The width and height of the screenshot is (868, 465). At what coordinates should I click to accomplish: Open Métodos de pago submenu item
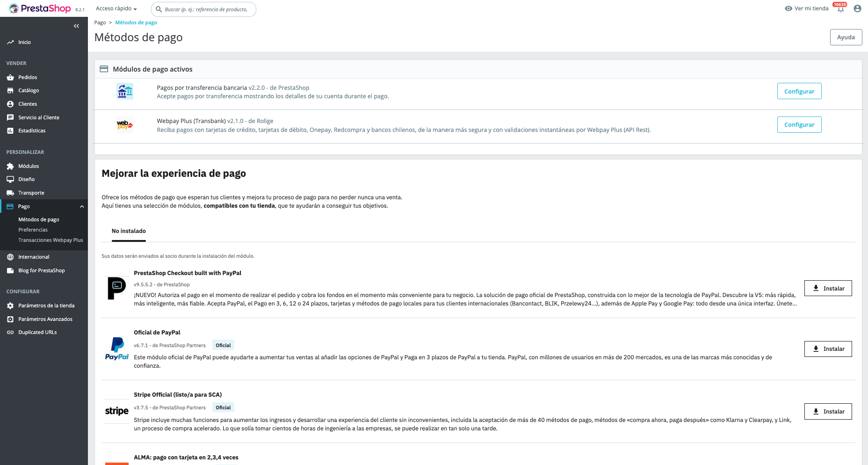tap(39, 219)
